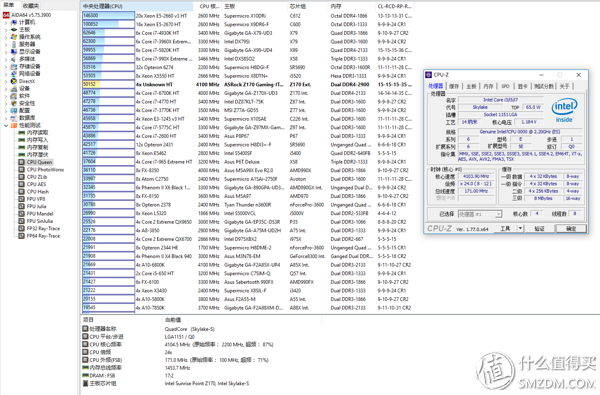Expand the 主板 tree node
Image resolution: width=600 pixels, height=395 pixels.
point(6,29)
